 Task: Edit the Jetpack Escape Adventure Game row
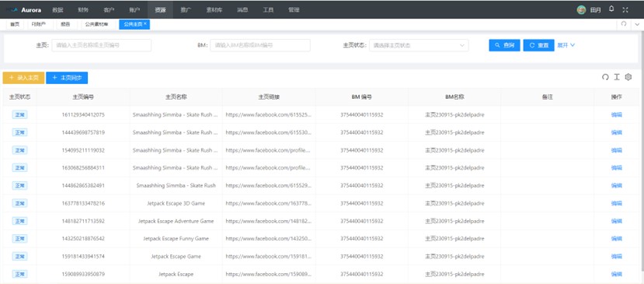pyautogui.click(x=617, y=221)
